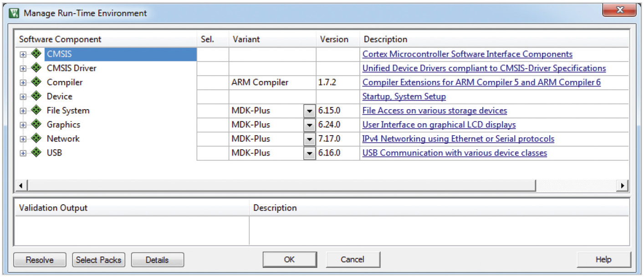Select the Sel. cell for Compiler row
Image resolution: width=644 pixels, height=277 pixels.
click(213, 82)
